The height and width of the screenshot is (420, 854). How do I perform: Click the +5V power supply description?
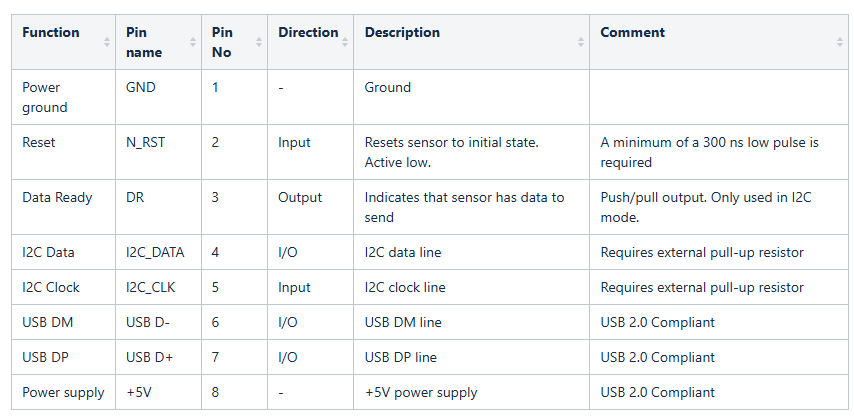(x=421, y=392)
